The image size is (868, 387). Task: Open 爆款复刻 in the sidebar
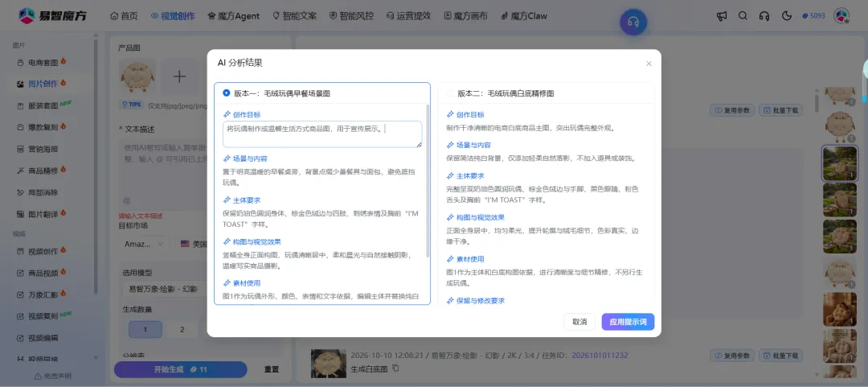point(42,127)
